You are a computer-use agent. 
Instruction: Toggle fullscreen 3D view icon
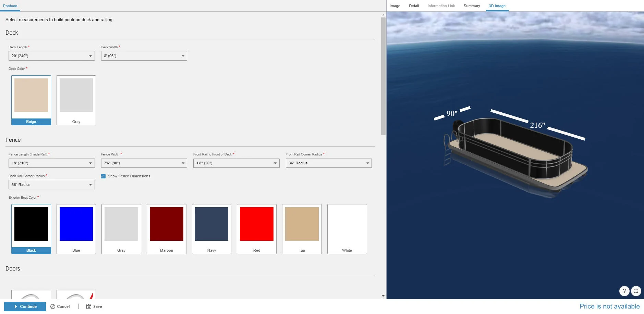636,291
